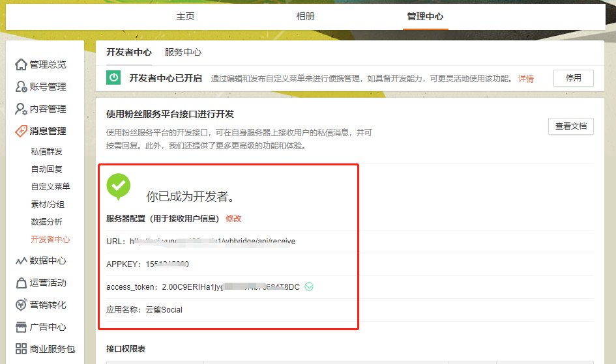Screen dimensions: 616x364
Task: Go to 自动回复 submenu item
Action: coord(47,169)
